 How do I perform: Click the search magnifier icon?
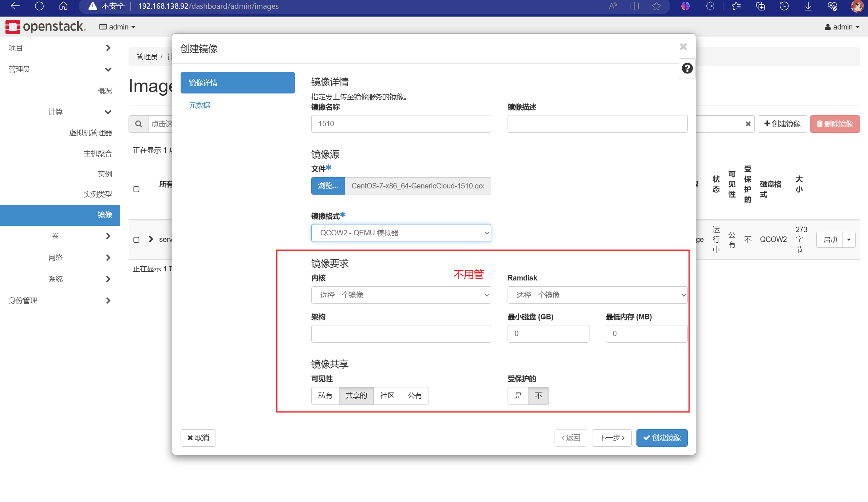139,124
